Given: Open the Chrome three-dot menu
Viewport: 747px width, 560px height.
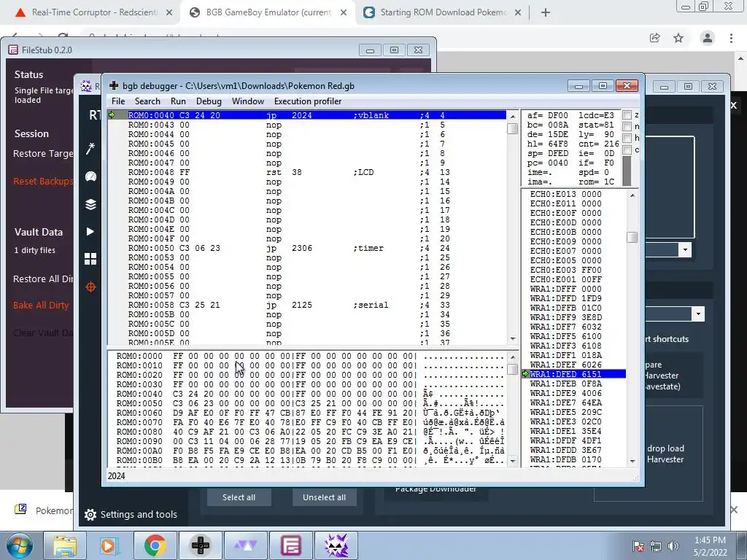Looking at the screenshot, I should click(731, 38).
